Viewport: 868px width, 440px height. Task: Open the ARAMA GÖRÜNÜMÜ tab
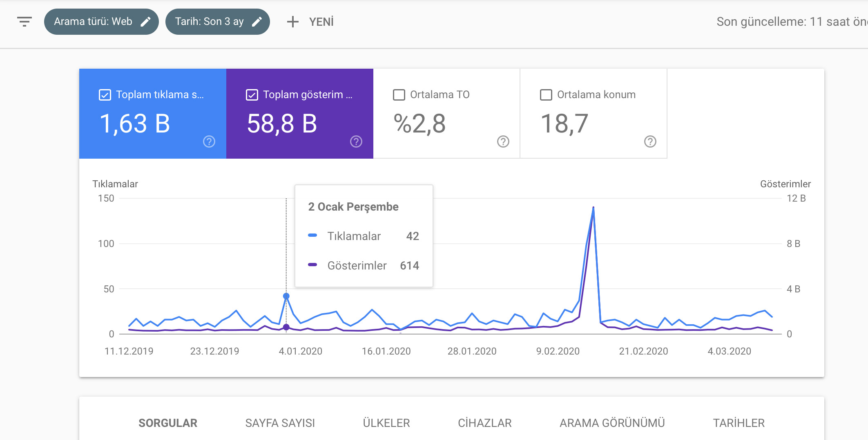tap(612, 423)
